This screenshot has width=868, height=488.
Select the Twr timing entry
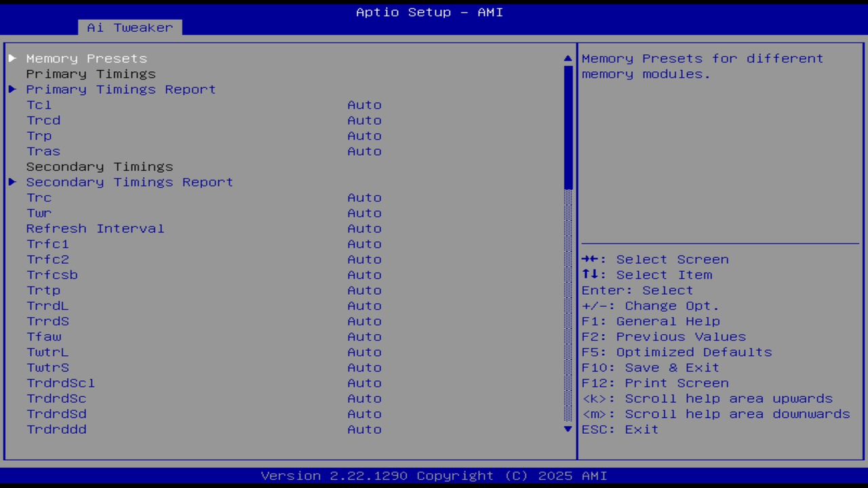pyautogui.click(x=39, y=213)
